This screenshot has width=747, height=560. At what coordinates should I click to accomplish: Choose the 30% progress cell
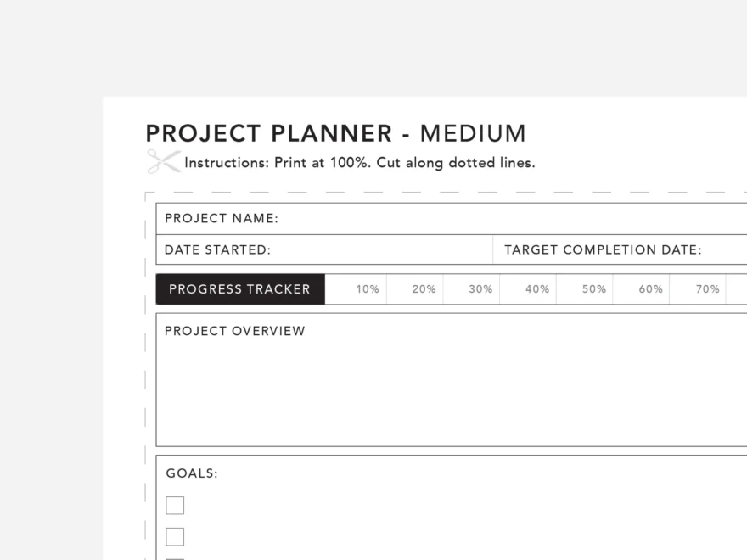[x=472, y=289]
